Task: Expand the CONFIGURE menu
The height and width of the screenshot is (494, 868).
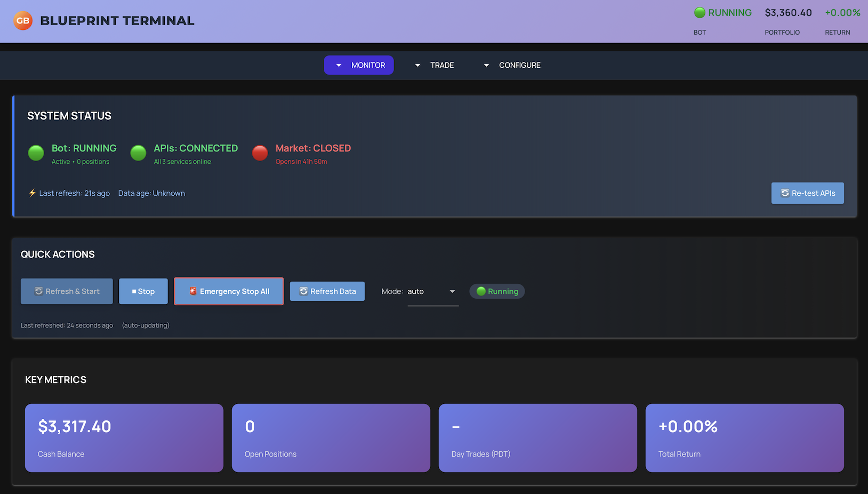Action: click(512, 65)
